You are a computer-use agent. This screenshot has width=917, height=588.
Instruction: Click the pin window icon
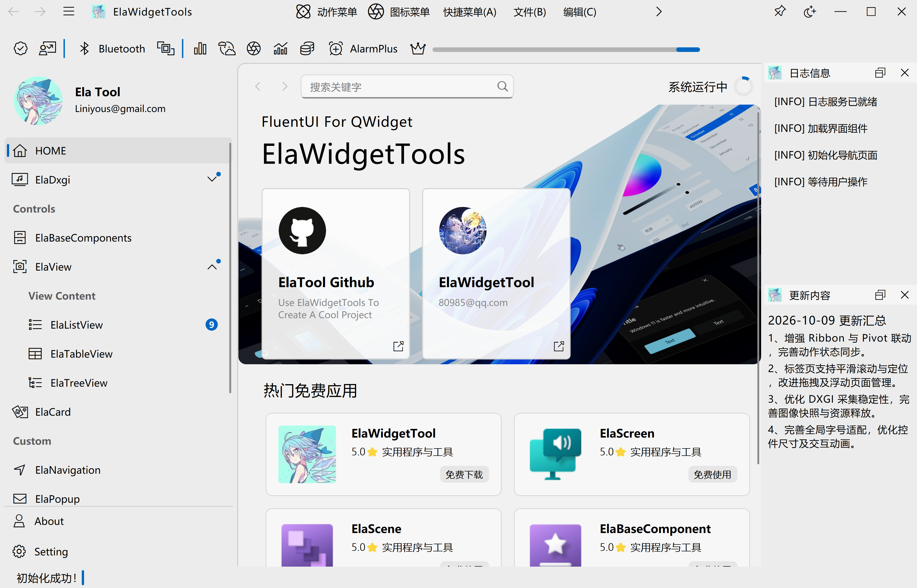779,11
